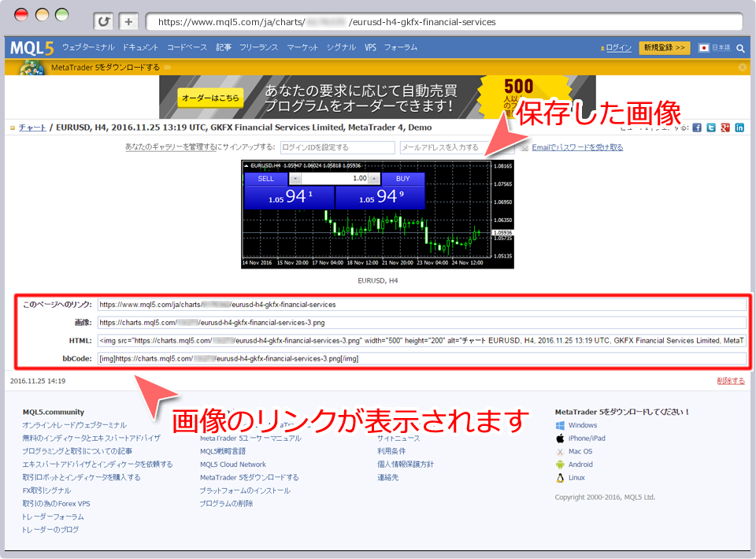Share chart on Facebook
Viewport: 756px width, 559px height.
coord(697,128)
